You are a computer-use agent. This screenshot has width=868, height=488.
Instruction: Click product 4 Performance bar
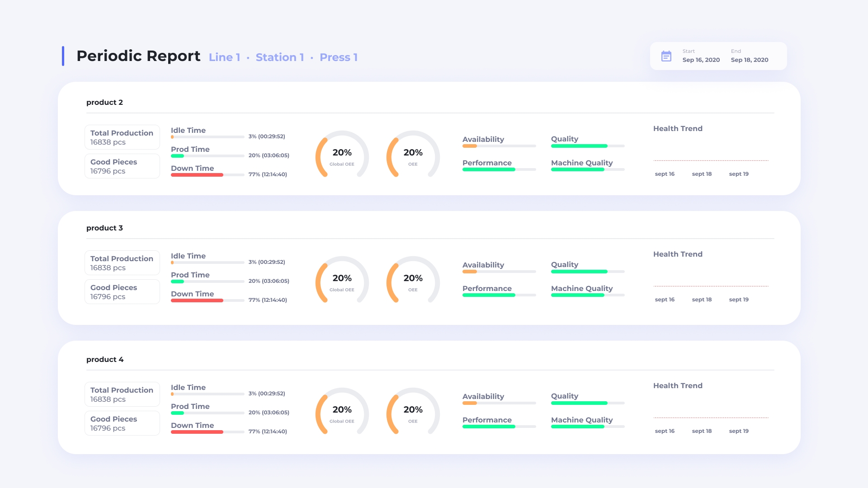point(499,427)
